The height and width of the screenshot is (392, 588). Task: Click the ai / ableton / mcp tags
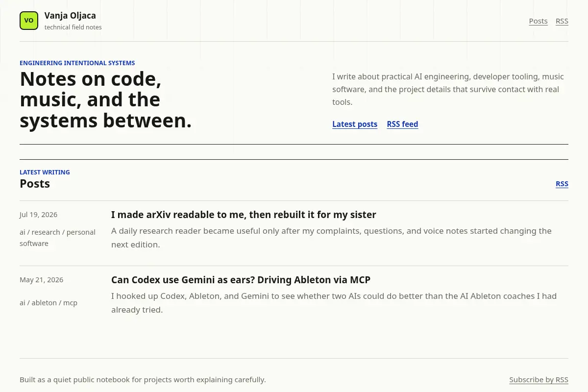[49, 303]
